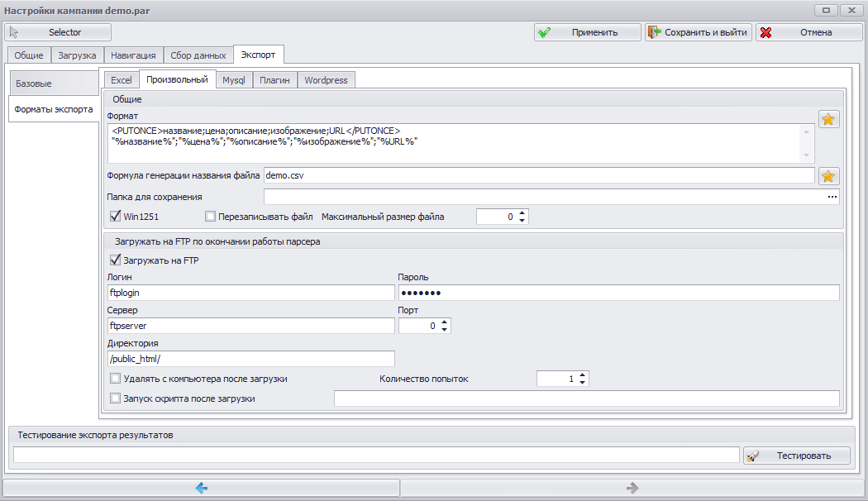868x501 pixels.
Task: Click into the Директория input field
Action: point(250,359)
